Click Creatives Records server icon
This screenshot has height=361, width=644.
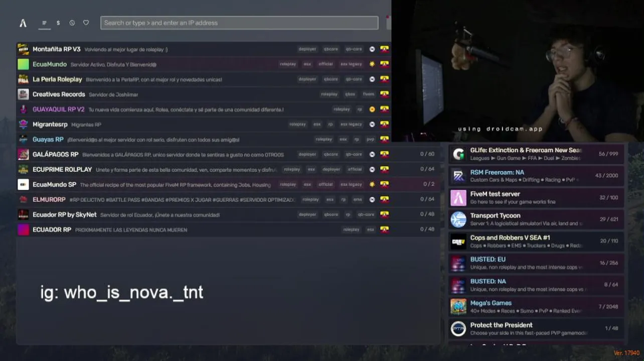click(23, 94)
